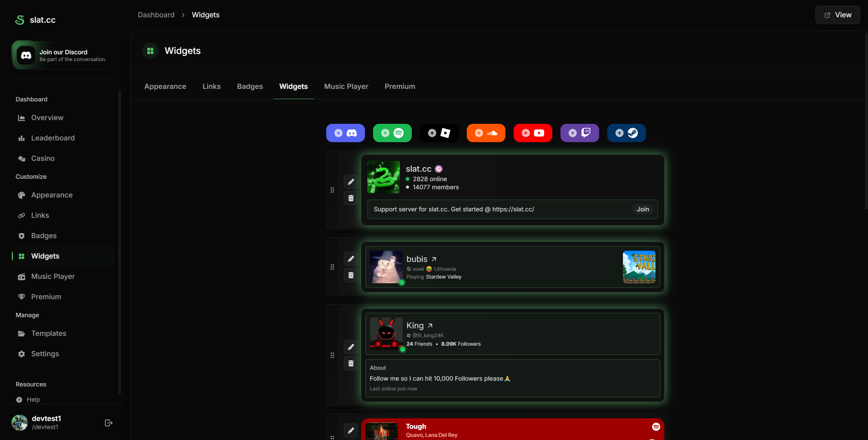Viewport: 868px width, 440px height.
Task: Add a Twitch widget
Action: [579, 133]
